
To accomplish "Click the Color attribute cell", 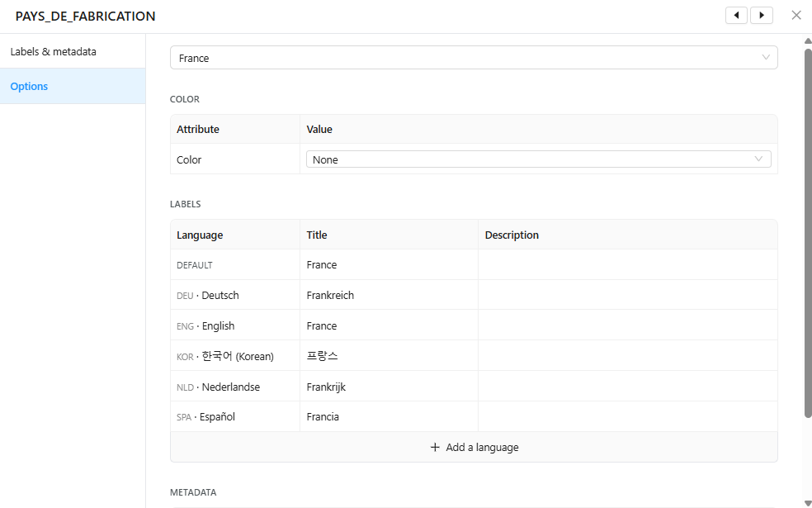I will [235, 159].
